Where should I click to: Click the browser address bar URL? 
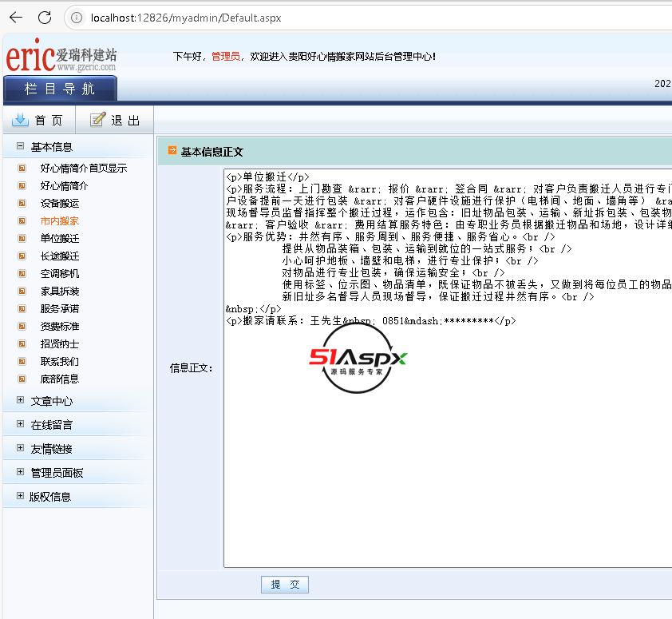click(x=186, y=18)
